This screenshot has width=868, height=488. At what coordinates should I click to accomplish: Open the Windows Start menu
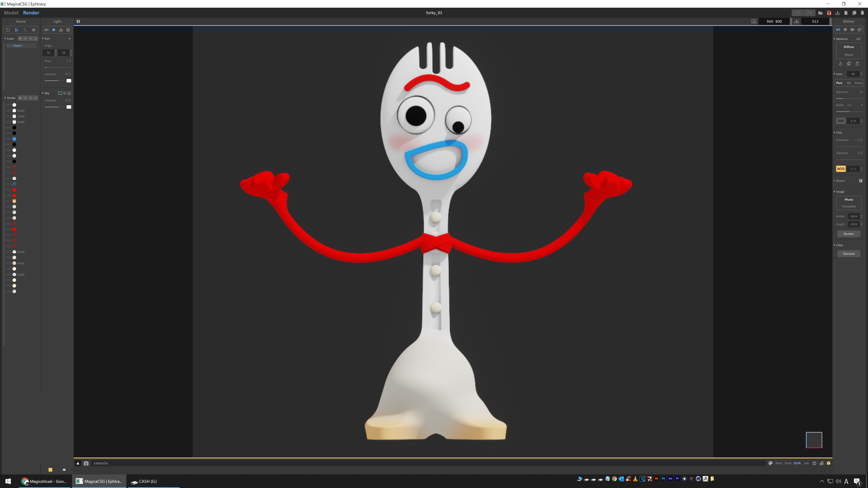click(8, 481)
